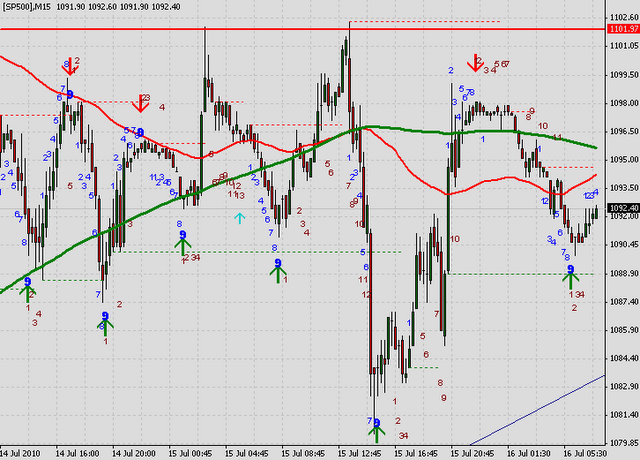The height and width of the screenshot is (460, 640).
Task: Click the red 1101.37 price label
Action: point(621,29)
